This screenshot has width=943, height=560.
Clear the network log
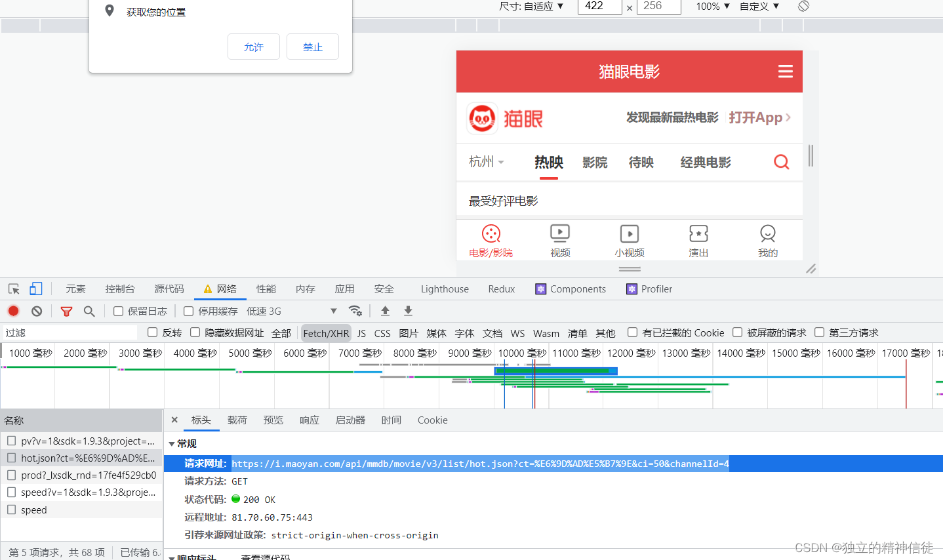(37, 311)
